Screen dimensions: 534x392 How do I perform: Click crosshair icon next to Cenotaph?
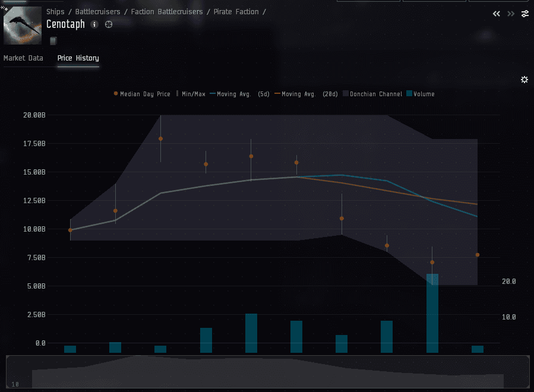[109, 24]
